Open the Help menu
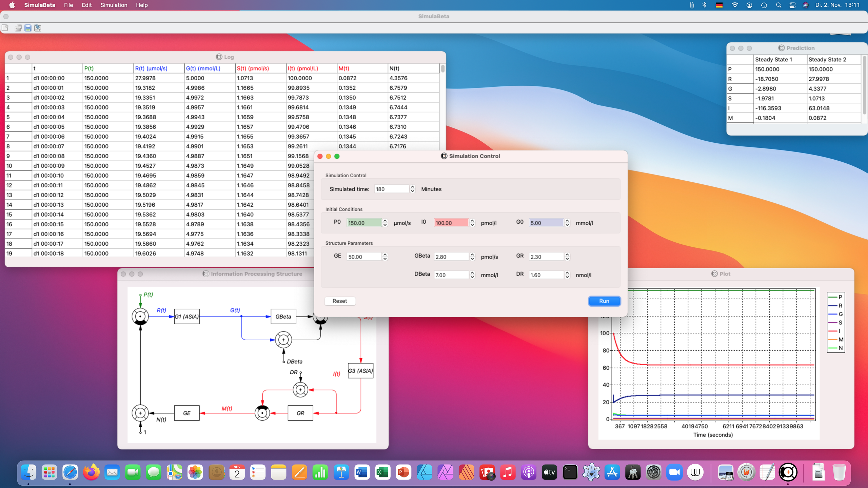 (142, 5)
